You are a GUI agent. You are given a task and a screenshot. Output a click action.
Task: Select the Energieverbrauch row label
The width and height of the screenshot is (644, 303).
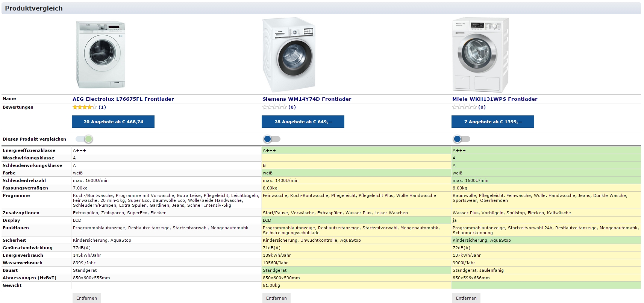click(x=23, y=255)
